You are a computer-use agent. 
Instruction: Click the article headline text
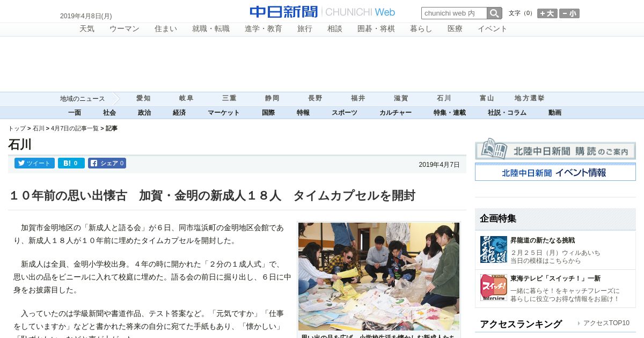click(212, 196)
